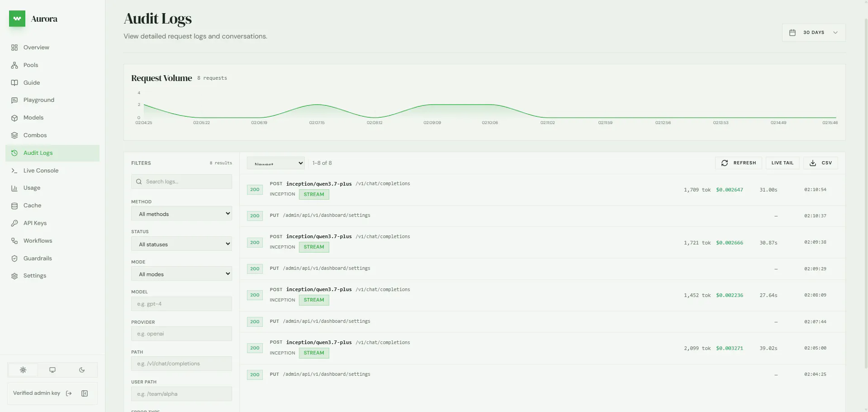Click the REFRESH button
The width and height of the screenshot is (868, 412).
pos(739,163)
